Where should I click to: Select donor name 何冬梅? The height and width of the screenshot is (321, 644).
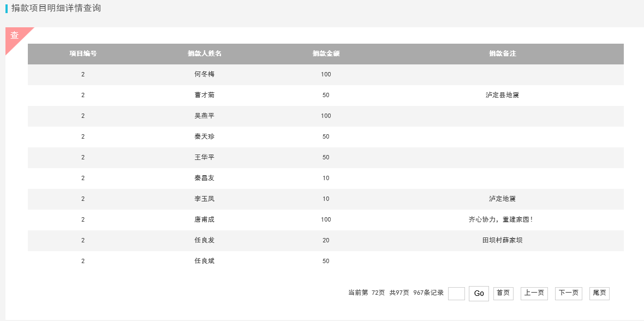(x=205, y=74)
